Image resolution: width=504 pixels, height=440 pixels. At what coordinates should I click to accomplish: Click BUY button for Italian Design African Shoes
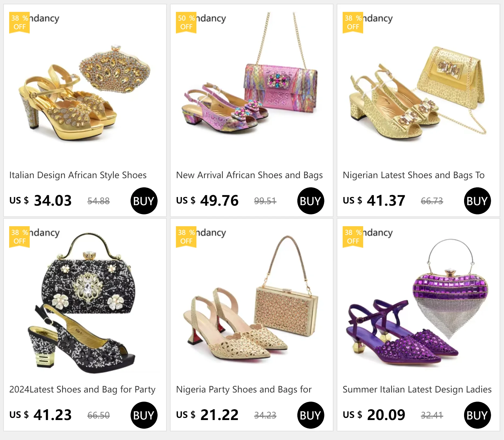144,201
